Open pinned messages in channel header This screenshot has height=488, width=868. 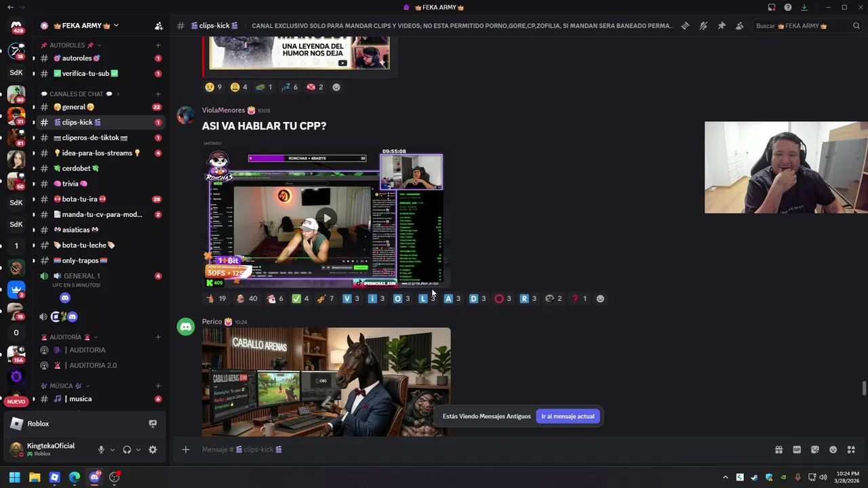point(722,26)
